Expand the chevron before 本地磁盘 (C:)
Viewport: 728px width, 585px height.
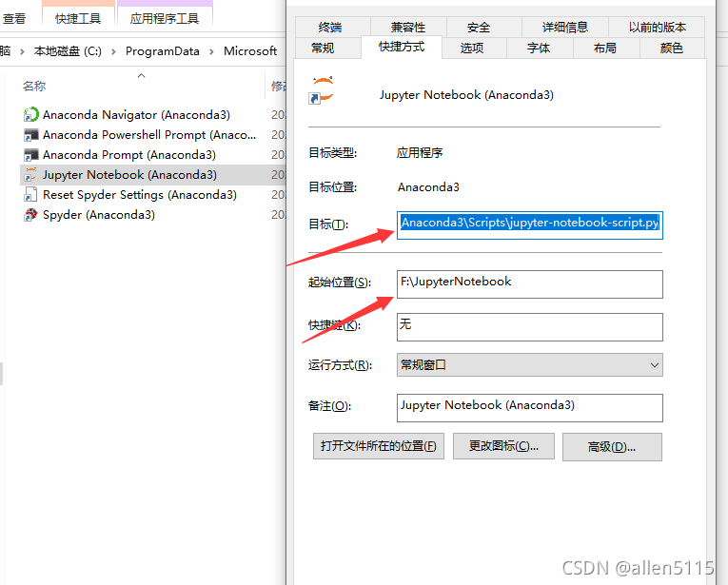coord(22,51)
